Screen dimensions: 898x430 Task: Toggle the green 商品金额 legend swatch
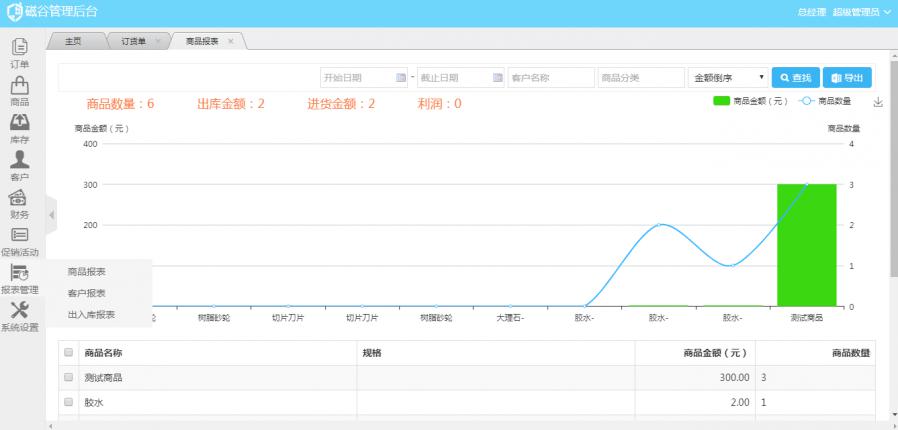click(x=721, y=101)
